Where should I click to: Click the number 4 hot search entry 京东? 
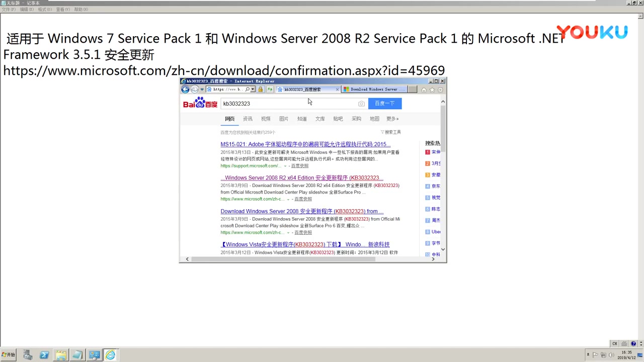pos(436,186)
